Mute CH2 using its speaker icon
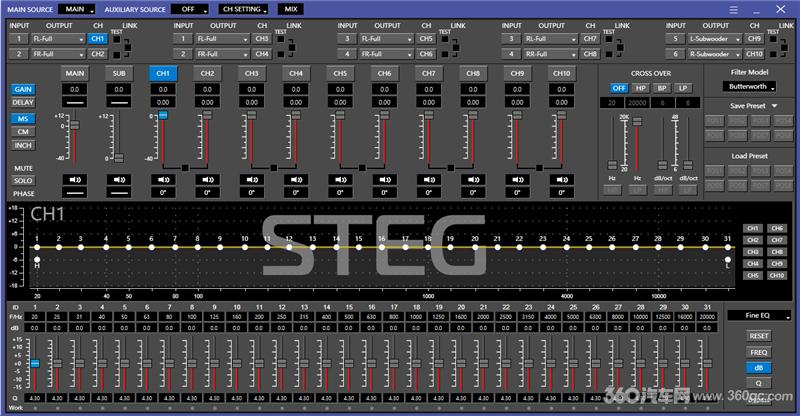Screen dimensions: 800x416 pyautogui.click(x=208, y=180)
